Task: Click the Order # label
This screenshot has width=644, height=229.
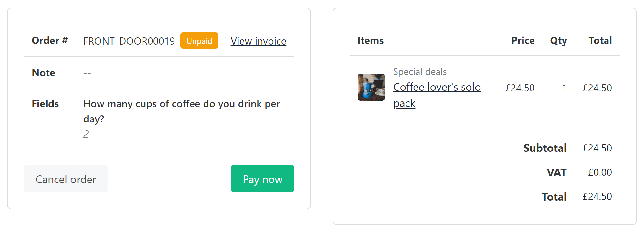Action: click(50, 40)
